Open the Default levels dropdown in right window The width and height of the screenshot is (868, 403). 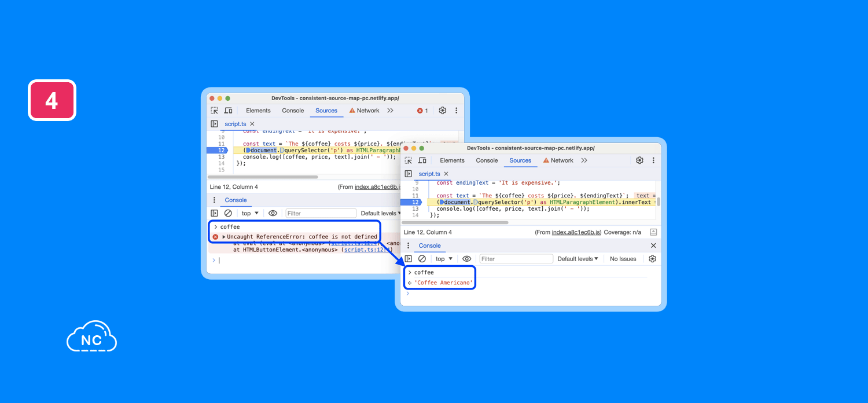(578, 259)
